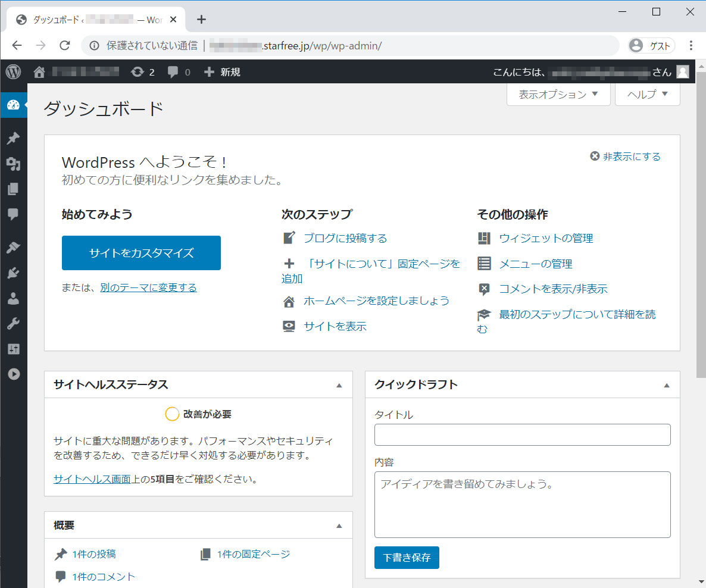706x588 pixels.
Task: Click the 新規 plus button in admin bar
Action: [222, 72]
